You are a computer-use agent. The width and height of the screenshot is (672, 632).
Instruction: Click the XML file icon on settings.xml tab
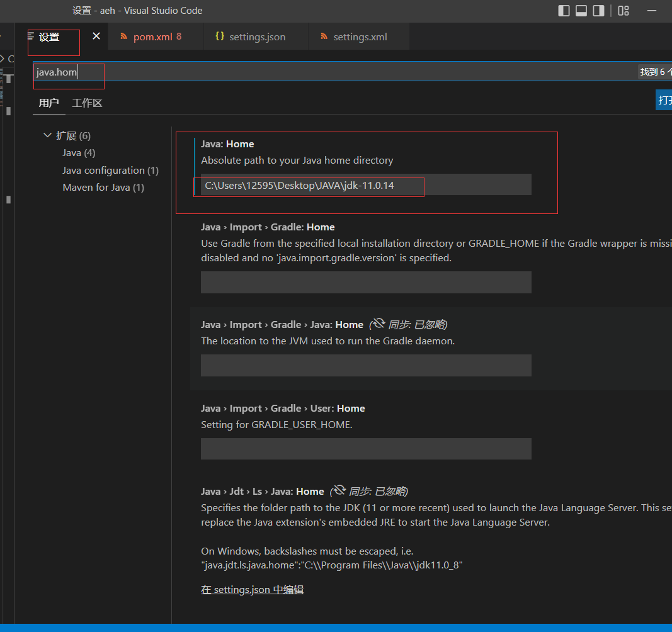click(322, 37)
